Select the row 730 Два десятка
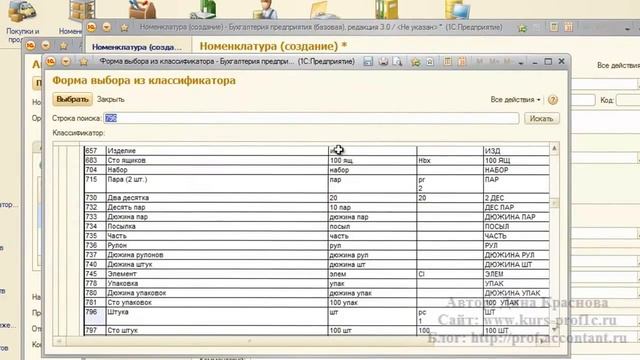 coord(316,198)
